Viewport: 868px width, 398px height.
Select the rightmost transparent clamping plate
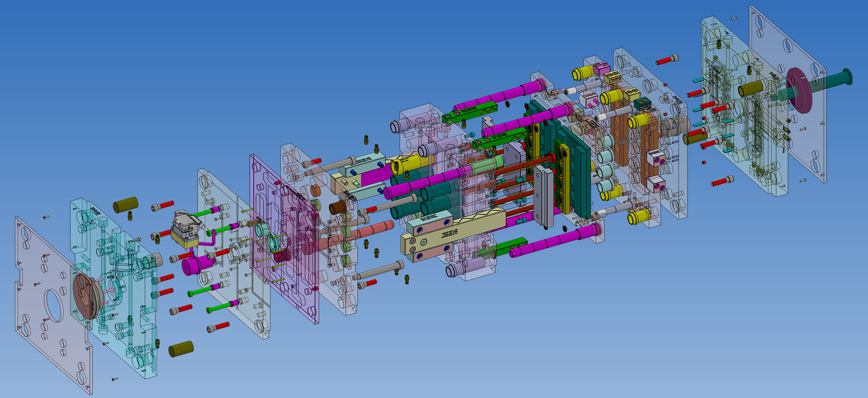pyautogui.click(x=787, y=95)
